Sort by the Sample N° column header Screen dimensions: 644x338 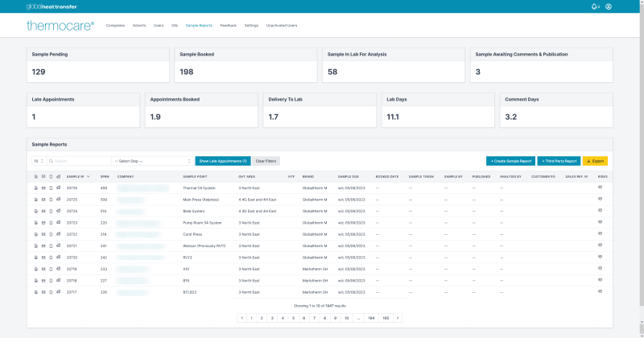coord(77,176)
